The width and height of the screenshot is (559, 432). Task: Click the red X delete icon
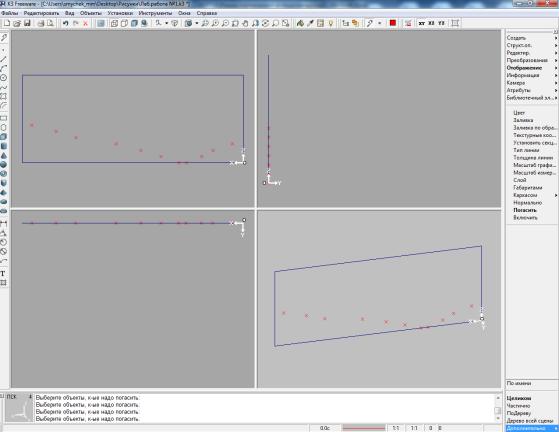[86, 23]
